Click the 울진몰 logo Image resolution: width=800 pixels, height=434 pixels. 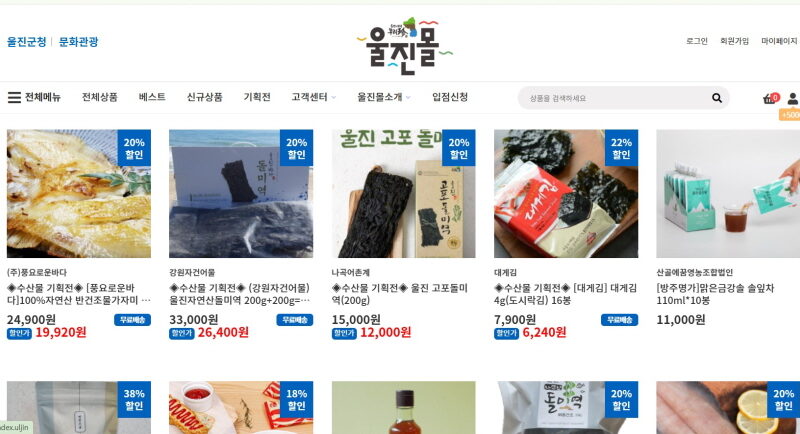(404, 46)
